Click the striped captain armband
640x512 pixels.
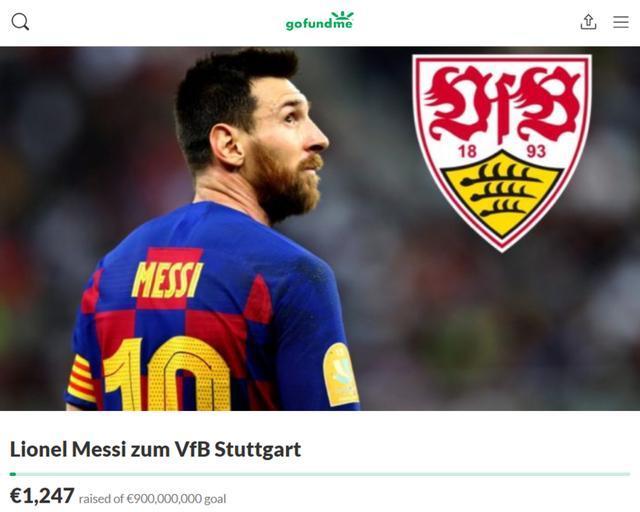point(82,379)
